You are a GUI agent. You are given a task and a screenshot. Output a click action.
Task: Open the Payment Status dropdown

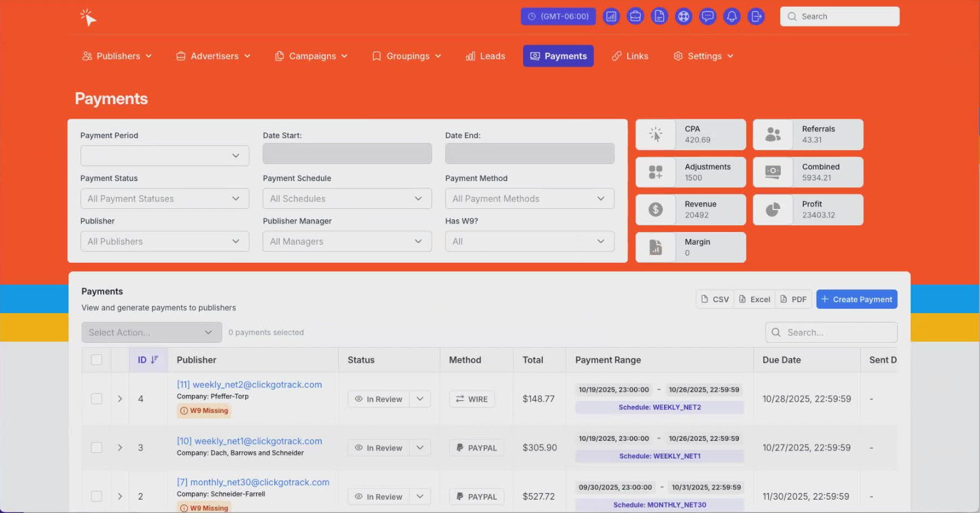pyautogui.click(x=165, y=199)
